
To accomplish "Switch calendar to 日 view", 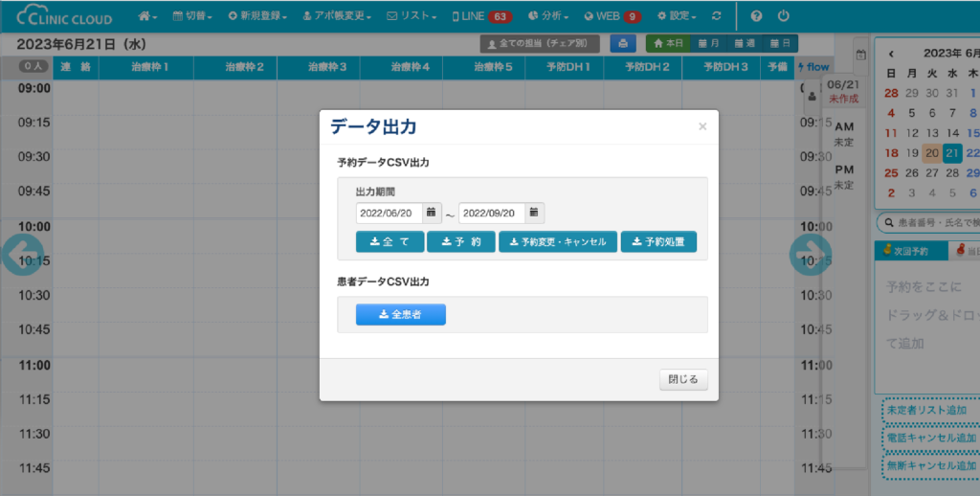I will click(x=780, y=43).
